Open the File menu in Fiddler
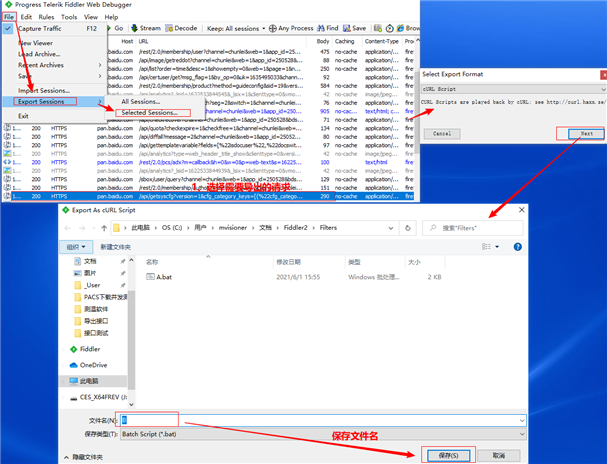 [9, 17]
